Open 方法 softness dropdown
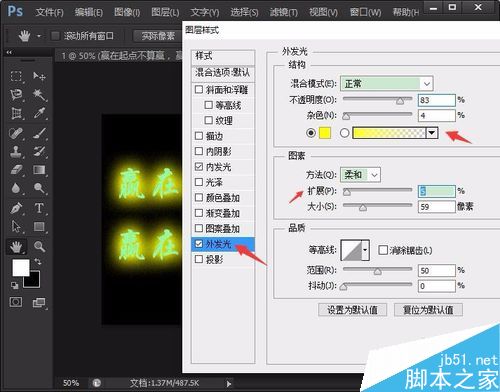Screen dimensions: 500x392 pos(360,175)
